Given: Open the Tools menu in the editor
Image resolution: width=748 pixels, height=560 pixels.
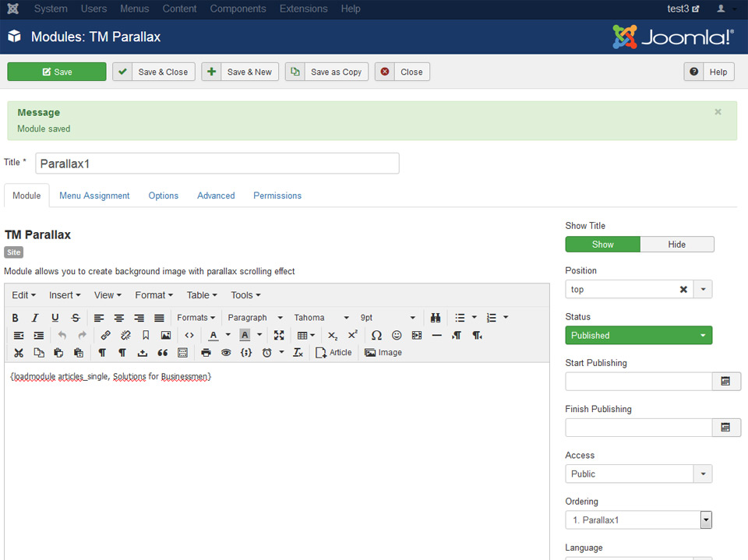Looking at the screenshot, I should tap(245, 295).
